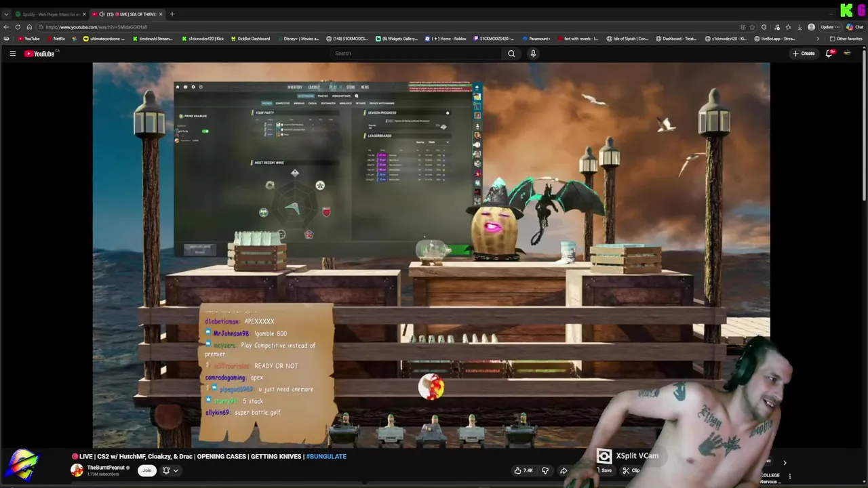868x488 pixels.
Task: Open the favorites list star icon
Action: coord(788,27)
